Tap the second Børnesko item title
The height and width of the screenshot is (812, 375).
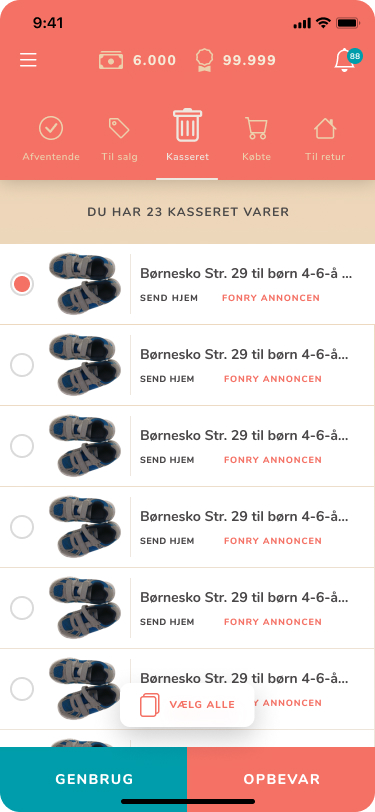point(244,355)
